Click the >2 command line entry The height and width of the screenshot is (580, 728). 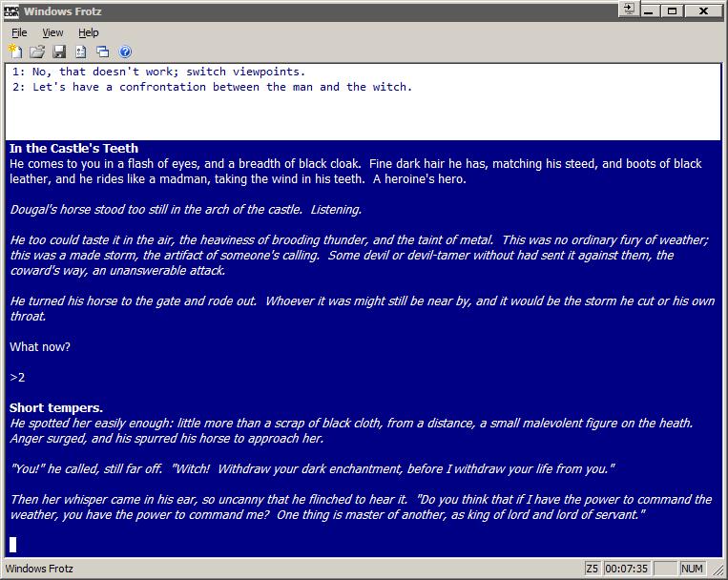(x=17, y=377)
